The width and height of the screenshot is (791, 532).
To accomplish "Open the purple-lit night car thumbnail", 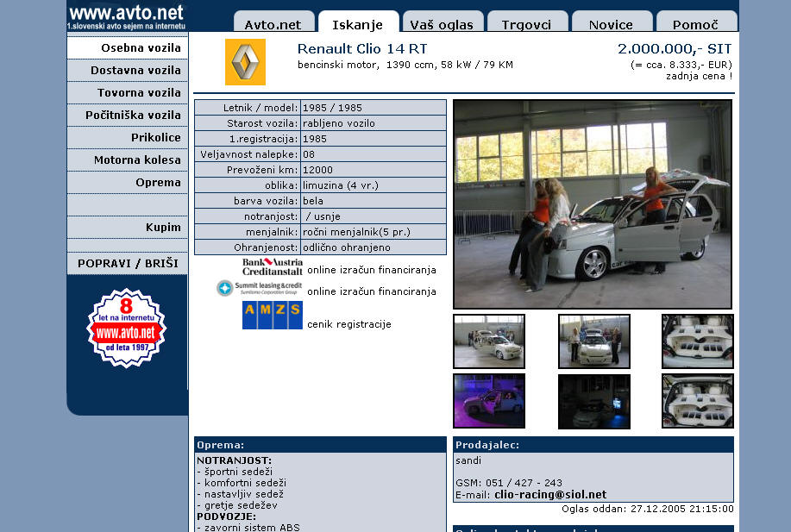I will (489, 401).
